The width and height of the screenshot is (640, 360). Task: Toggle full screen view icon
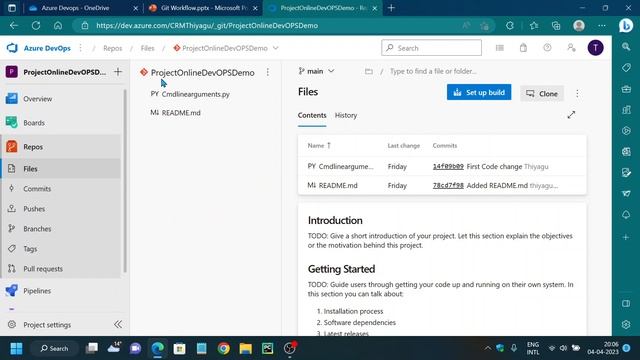tap(571, 115)
